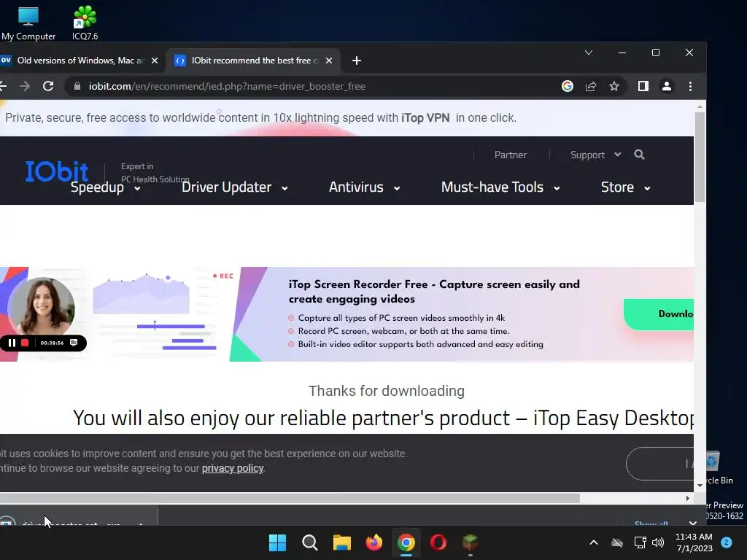The image size is (747, 560).
Task: Show hidden tray icons chevron
Action: 594,542
